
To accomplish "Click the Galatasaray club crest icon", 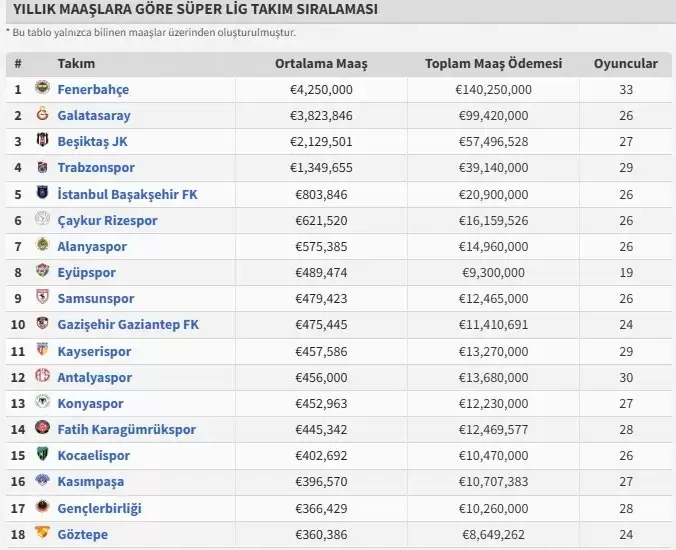I will (43, 115).
